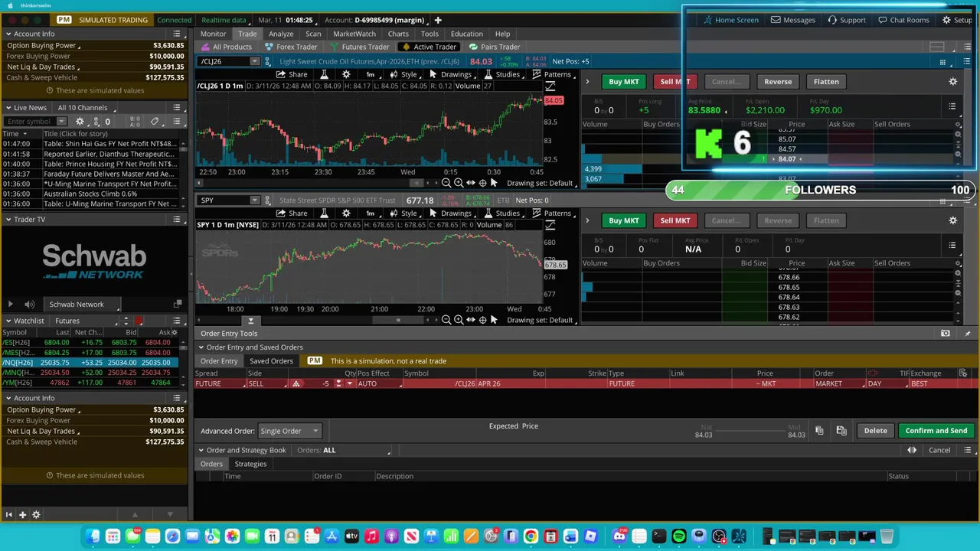Open Active Trader settings gear for SPY
Viewport: 980px width, 551px height.
[x=953, y=220]
